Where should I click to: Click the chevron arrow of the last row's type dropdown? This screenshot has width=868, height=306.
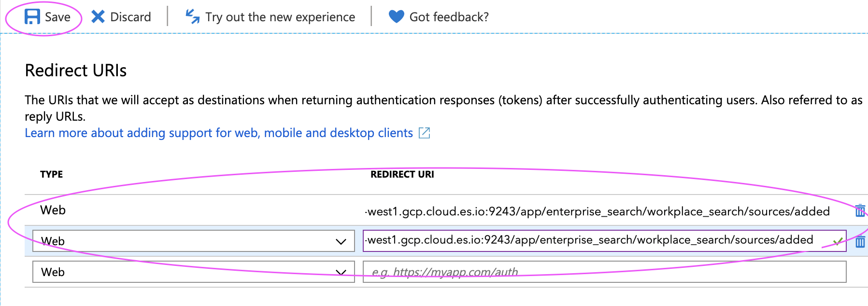tap(341, 272)
